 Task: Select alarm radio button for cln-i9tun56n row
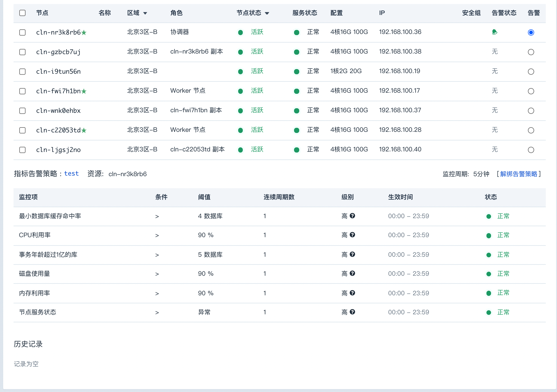point(531,72)
